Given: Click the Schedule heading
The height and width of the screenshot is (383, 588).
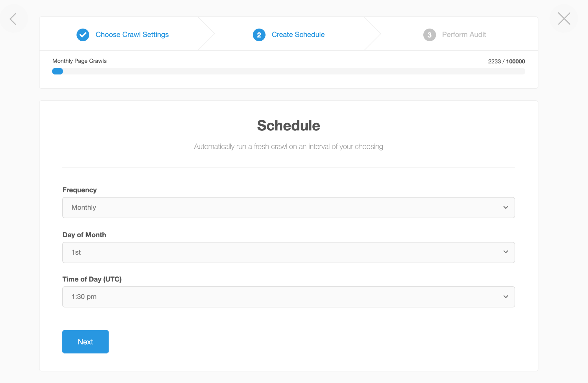Looking at the screenshot, I should pos(289,125).
